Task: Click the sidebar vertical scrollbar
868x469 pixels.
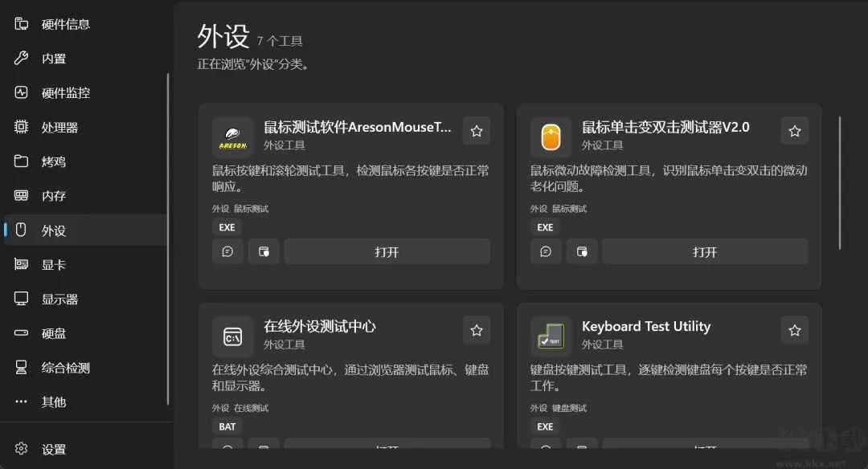Action: click(168, 239)
